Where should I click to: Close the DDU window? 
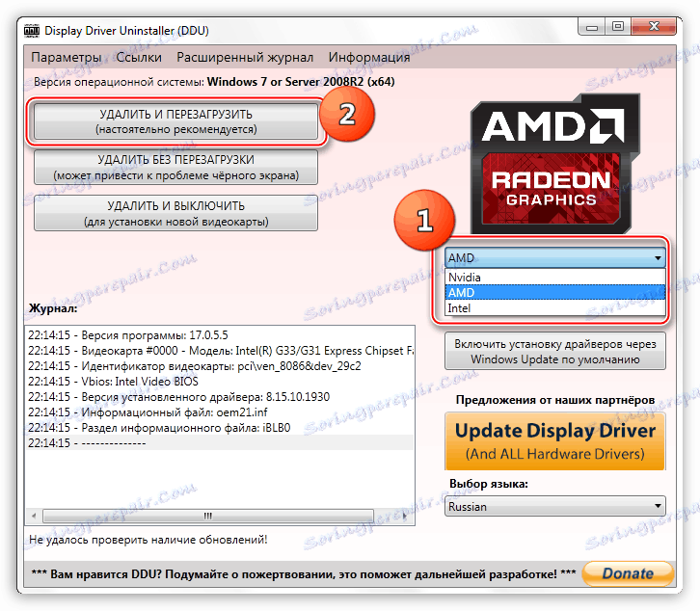click(x=654, y=27)
